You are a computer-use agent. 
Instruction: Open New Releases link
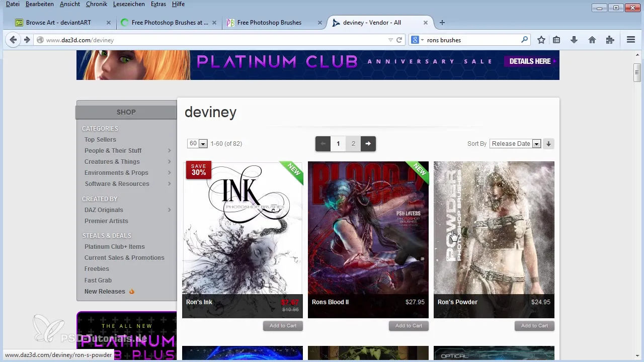[x=105, y=292]
